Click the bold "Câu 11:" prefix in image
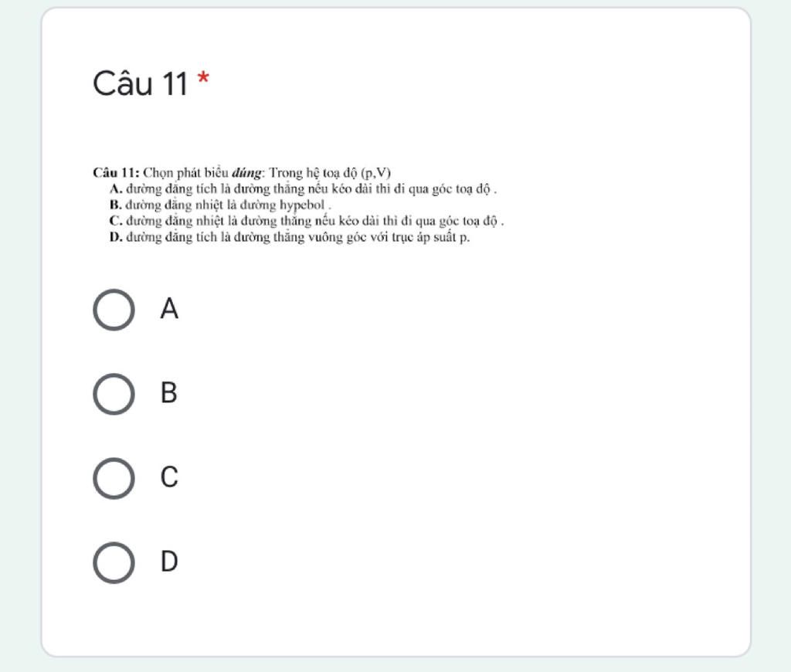The height and width of the screenshot is (672, 791). tap(116, 173)
